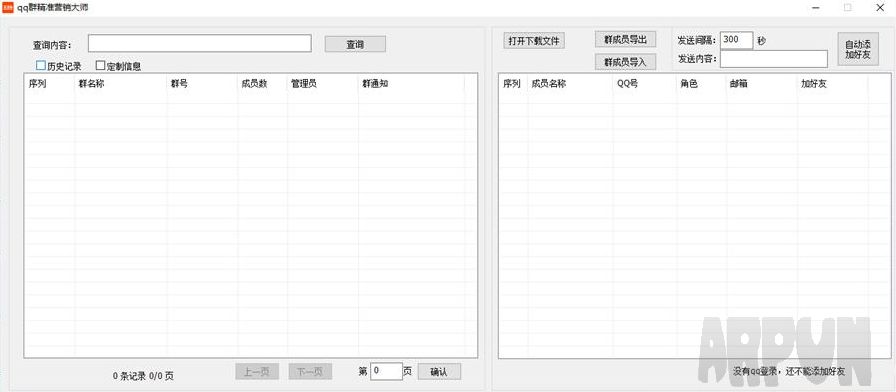Minimize the qq群精准营销大师 window

(815, 8)
